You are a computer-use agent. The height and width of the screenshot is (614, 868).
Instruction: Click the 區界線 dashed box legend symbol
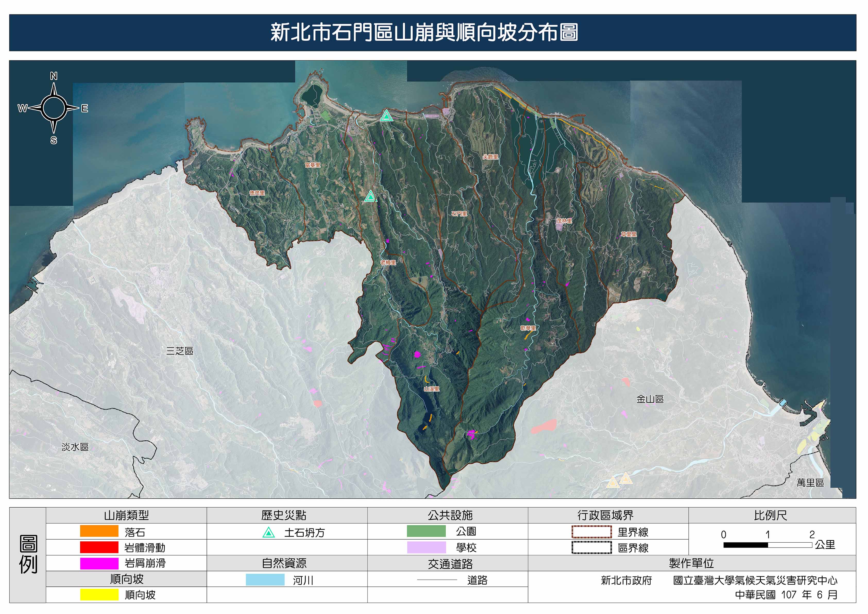click(592, 548)
